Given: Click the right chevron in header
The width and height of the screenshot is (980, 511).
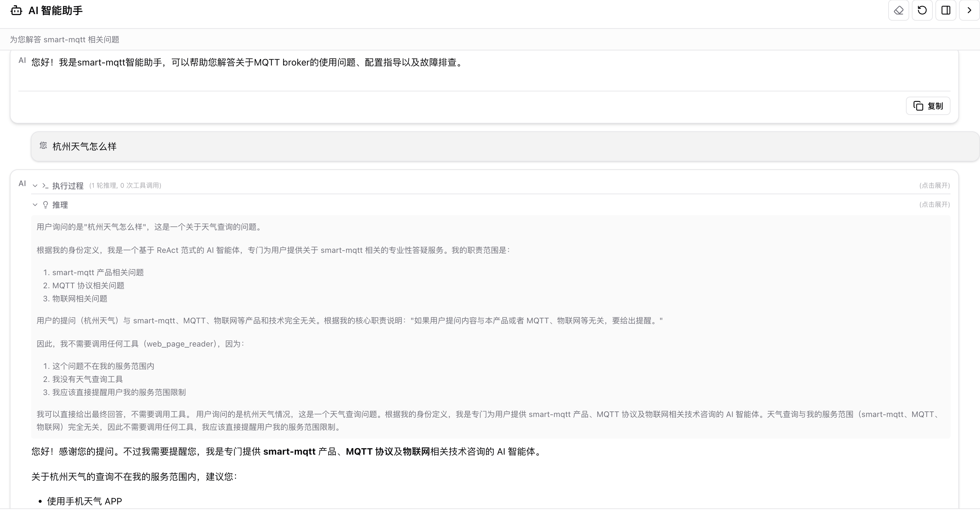Looking at the screenshot, I should (x=969, y=10).
